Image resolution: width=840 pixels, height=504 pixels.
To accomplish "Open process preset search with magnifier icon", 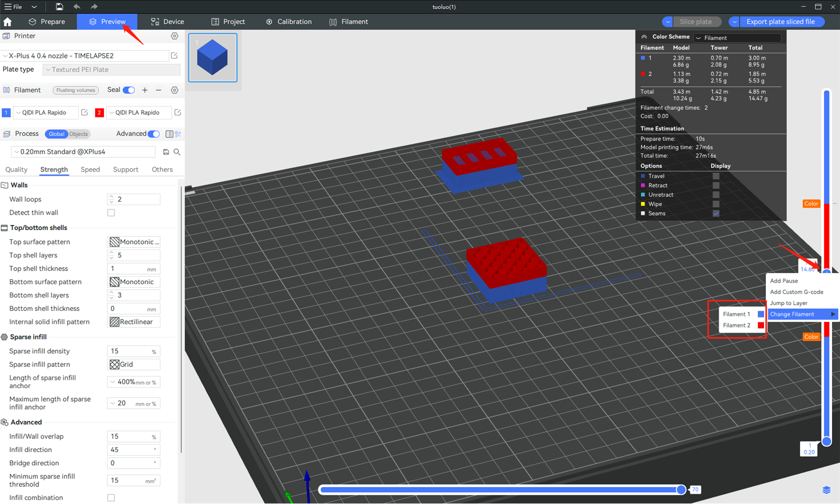I will (177, 152).
